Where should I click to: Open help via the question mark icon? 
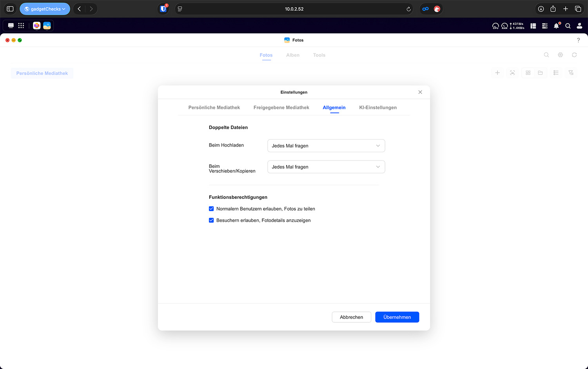pos(578,40)
